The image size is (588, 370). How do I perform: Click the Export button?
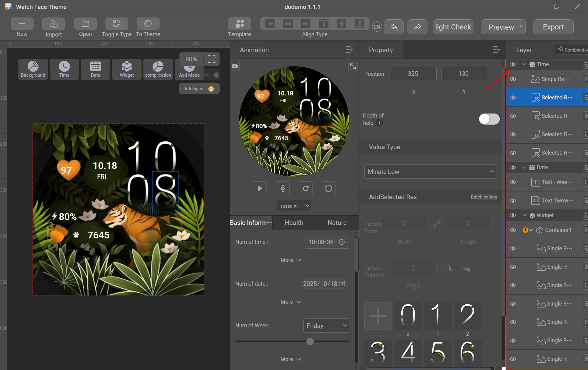(553, 27)
